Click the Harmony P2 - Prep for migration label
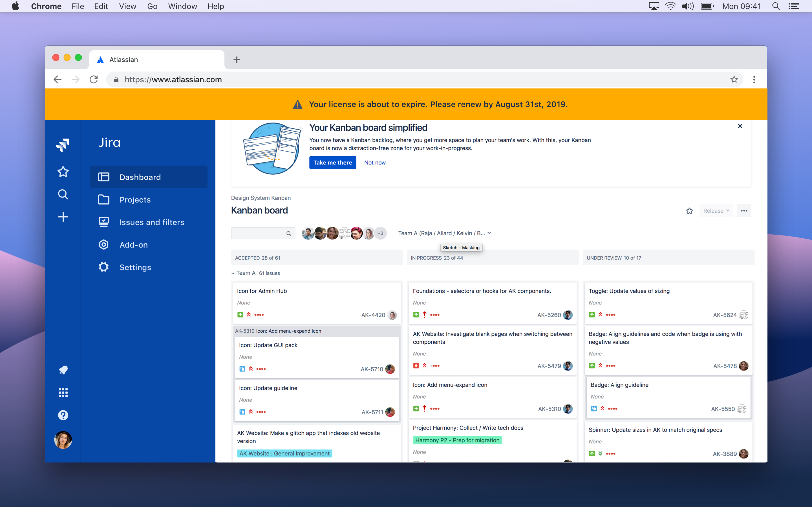This screenshot has width=812, height=507. point(457,440)
